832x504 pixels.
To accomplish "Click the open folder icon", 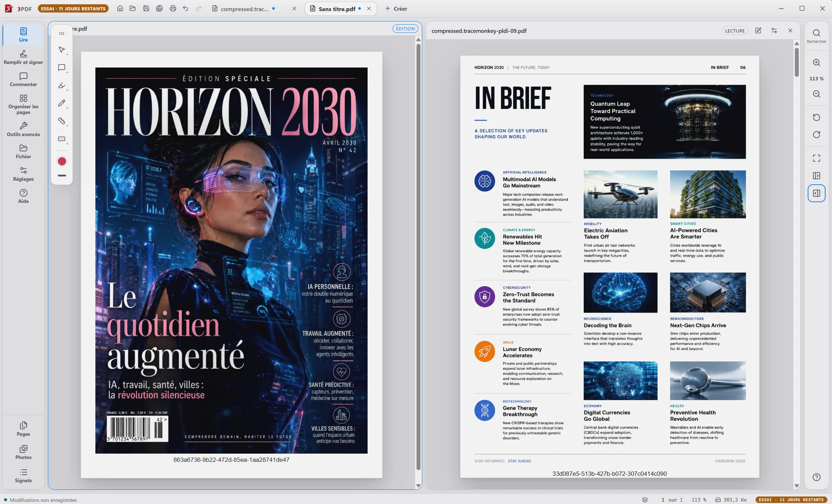I will 133,9.
